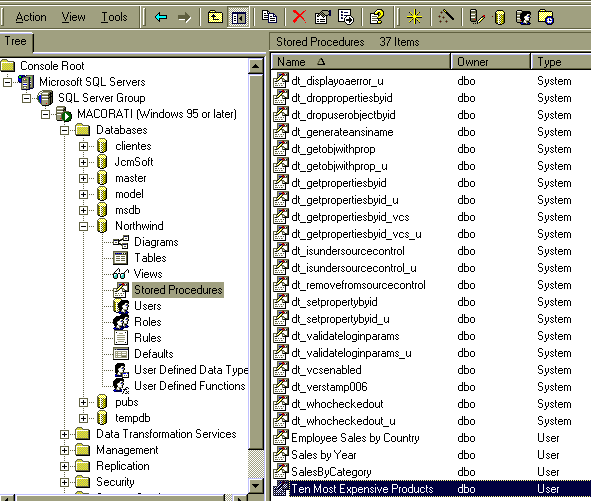This screenshot has height=501, width=591.
Task: Expand the Security folder
Action: [x=64, y=482]
